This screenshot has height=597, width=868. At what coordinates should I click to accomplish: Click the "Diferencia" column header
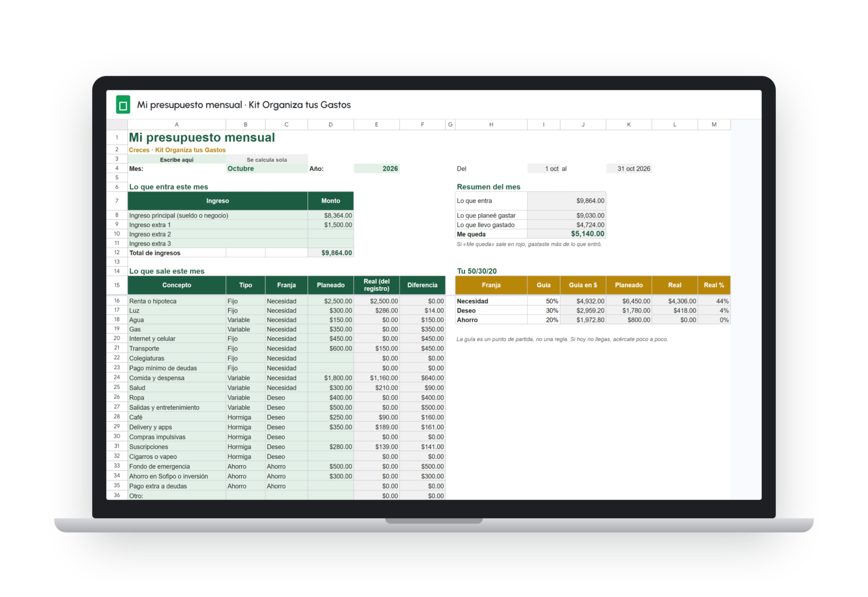422,285
